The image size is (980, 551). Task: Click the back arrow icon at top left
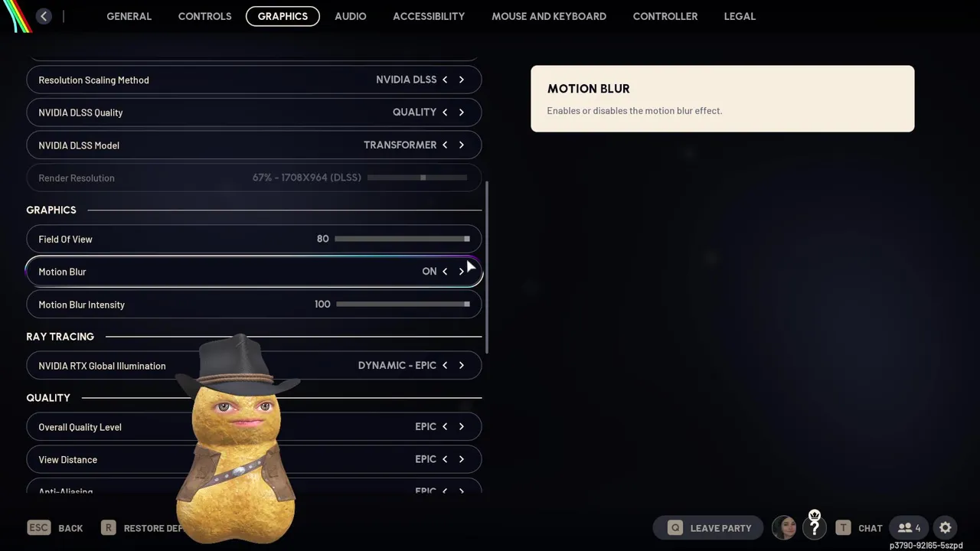coord(44,16)
